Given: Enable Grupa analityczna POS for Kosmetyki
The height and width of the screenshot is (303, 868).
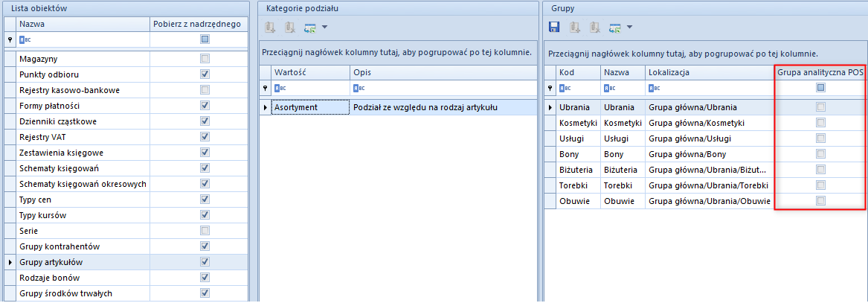Looking at the screenshot, I should coord(820,123).
